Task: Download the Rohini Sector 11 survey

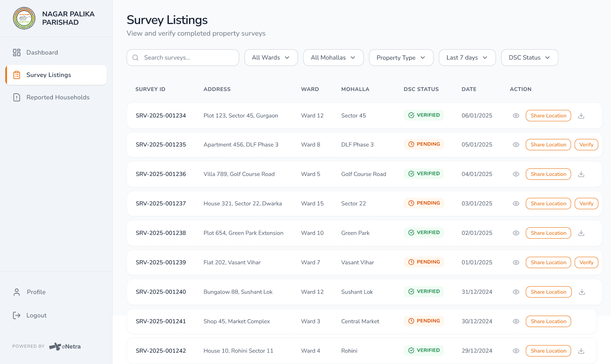Action: click(x=581, y=351)
